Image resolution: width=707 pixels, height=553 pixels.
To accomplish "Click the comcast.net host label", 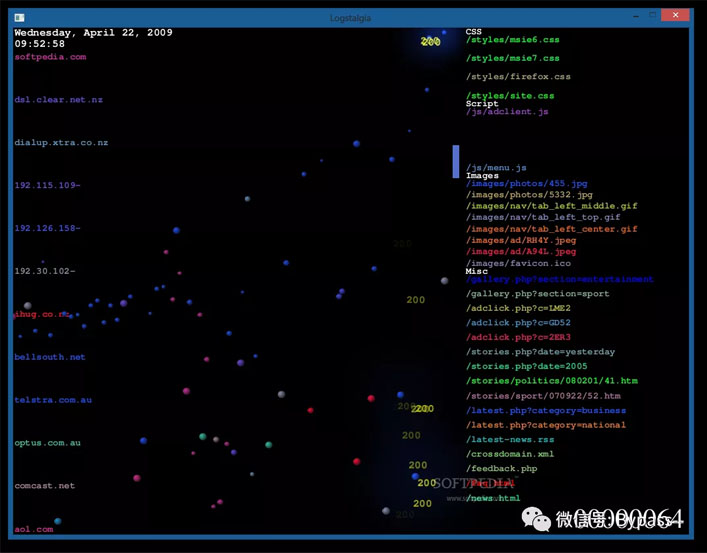I will pyautogui.click(x=45, y=485).
